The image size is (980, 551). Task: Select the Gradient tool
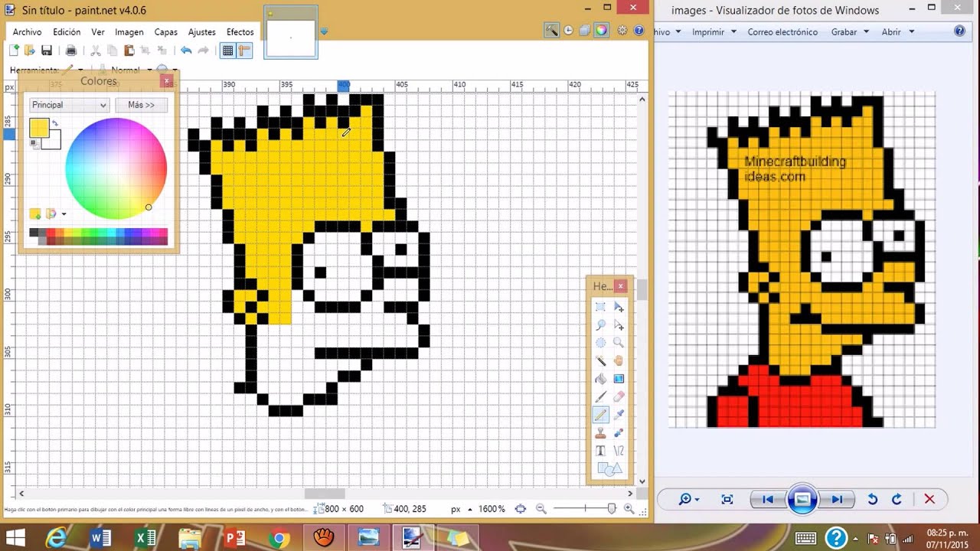coord(619,379)
